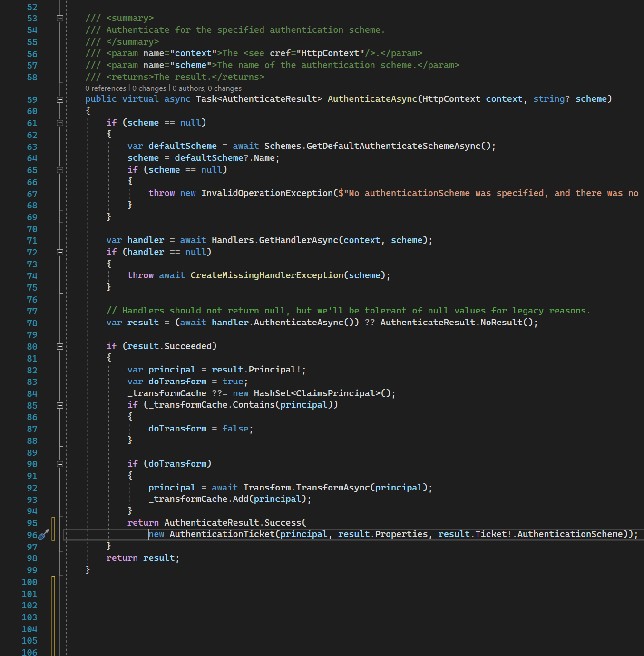The width and height of the screenshot is (644, 656).
Task: Click 'InvalidOperationException' on line 67
Action: point(267,193)
